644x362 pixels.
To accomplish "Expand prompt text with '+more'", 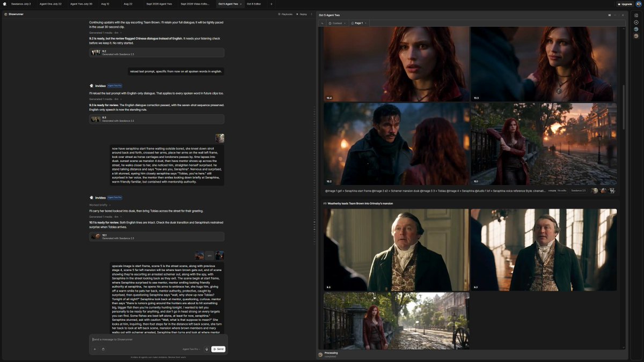I will click(x=552, y=190).
